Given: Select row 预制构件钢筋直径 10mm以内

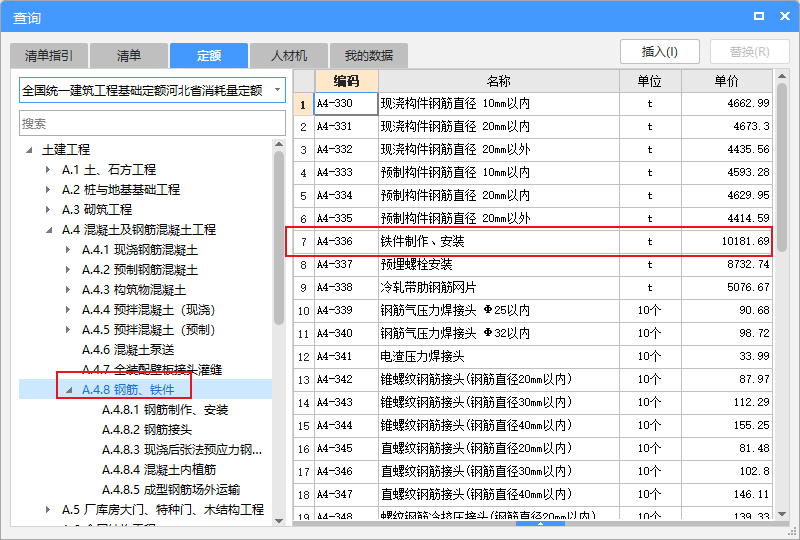Looking at the screenshot, I should click(533, 173).
